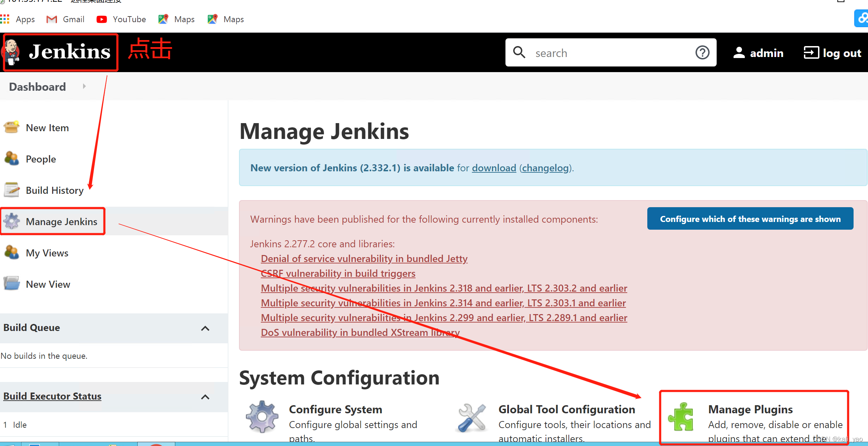The width and height of the screenshot is (868, 446).
Task: Open the Manage Plugins heading link
Action: [750, 409]
